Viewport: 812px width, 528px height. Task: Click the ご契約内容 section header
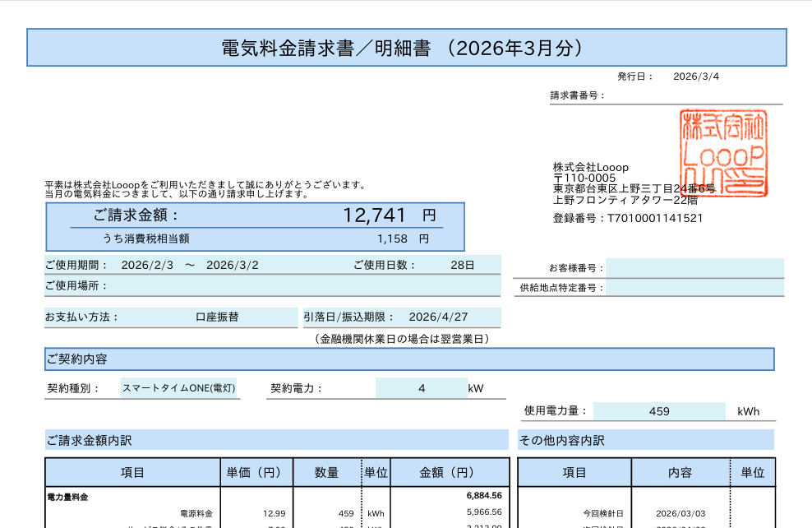pyautogui.click(x=409, y=359)
